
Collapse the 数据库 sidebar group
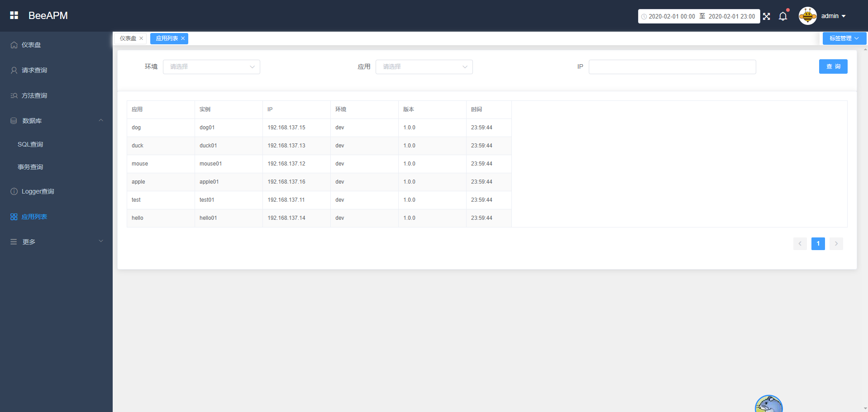tap(56, 121)
